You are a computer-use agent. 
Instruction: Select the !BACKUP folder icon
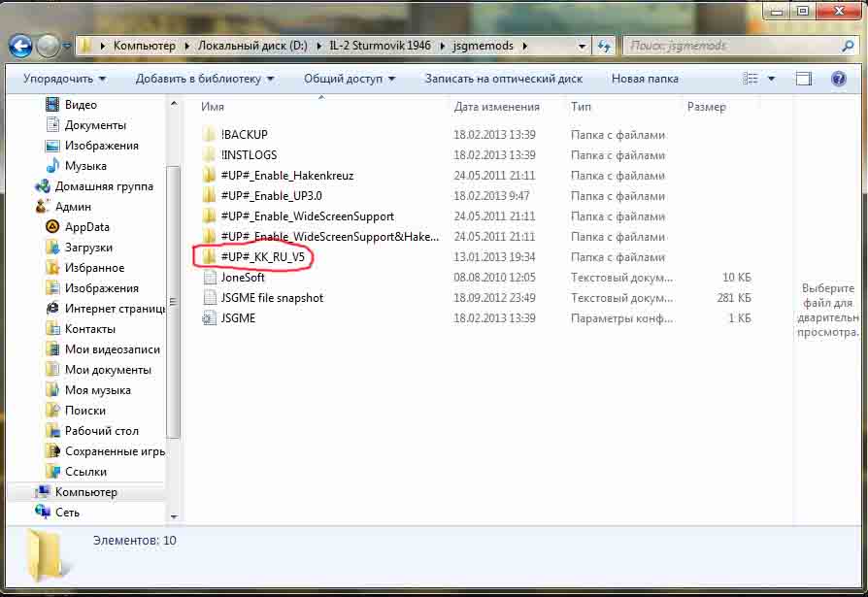click(209, 135)
